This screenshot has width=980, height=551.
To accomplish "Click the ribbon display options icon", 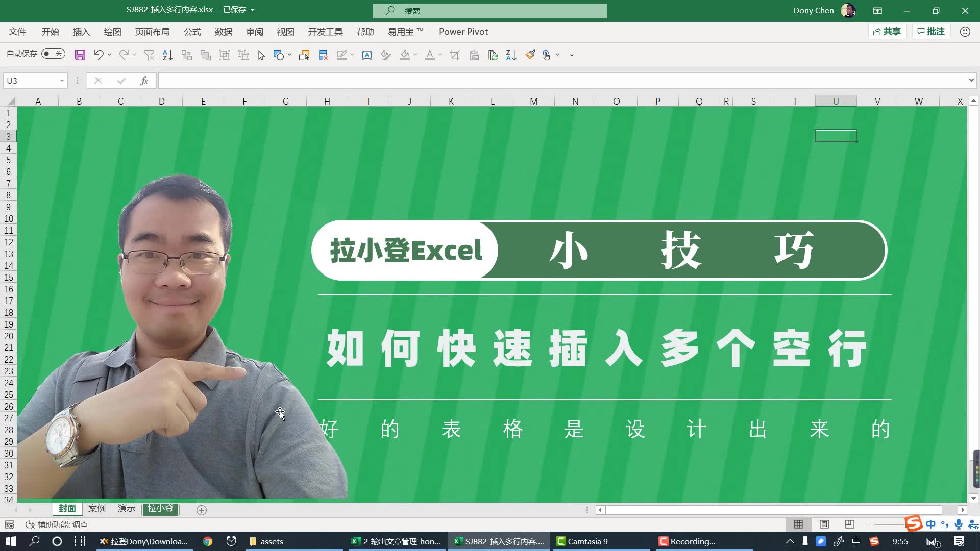I will coord(877,11).
